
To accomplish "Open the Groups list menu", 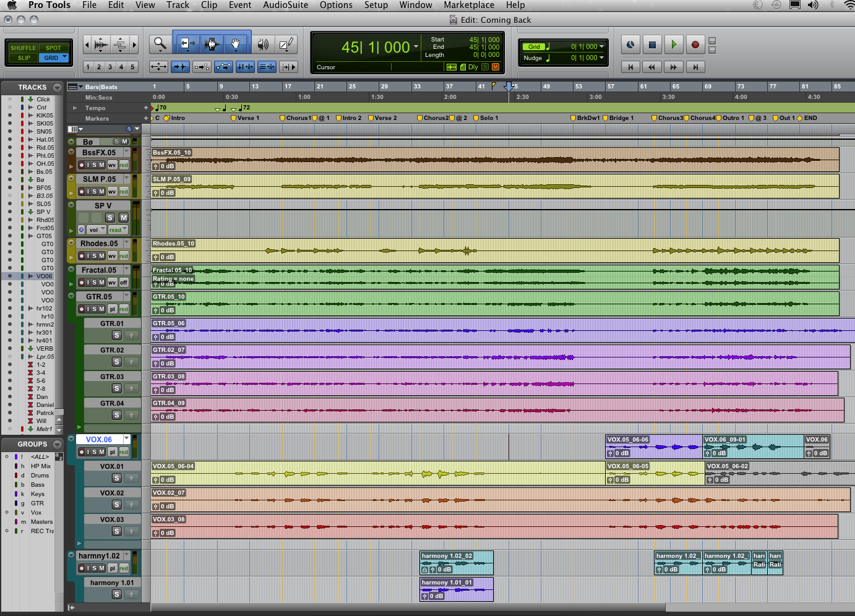I will [x=58, y=444].
